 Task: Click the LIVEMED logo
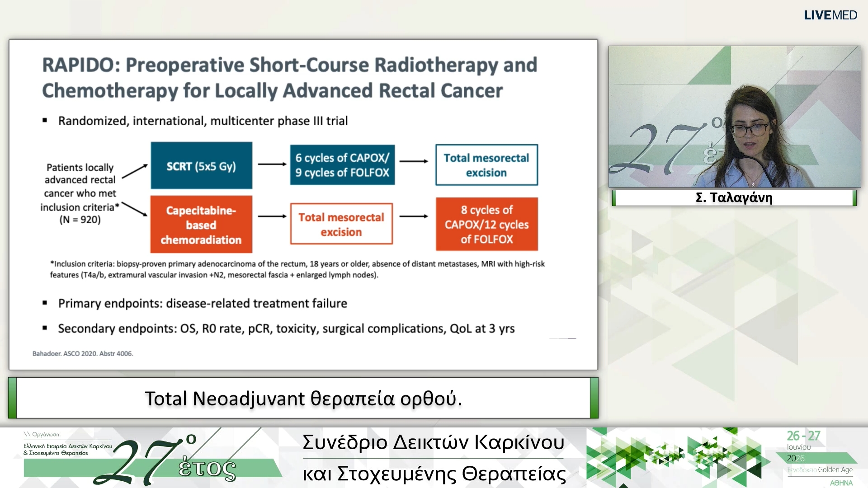pyautogui.click(x=830, y=15)
